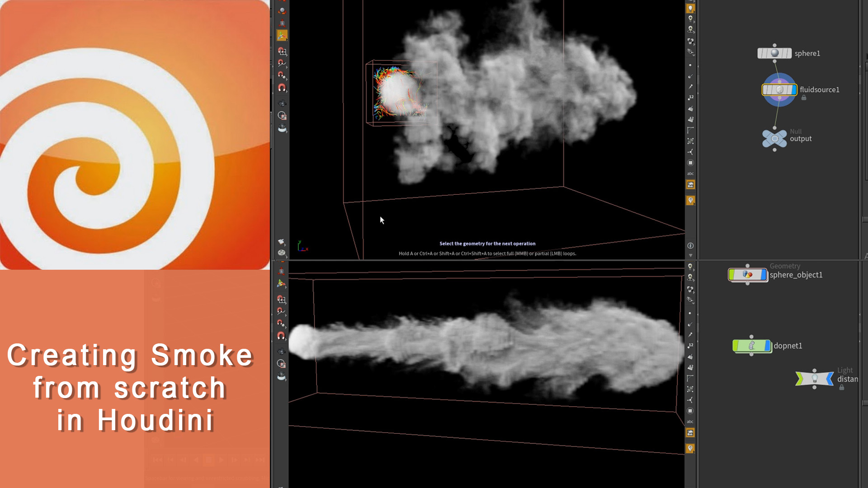Open headlight dropdown in lower display bar
Viewport: 868px width, 488px height.
click(x=690, y=267)
